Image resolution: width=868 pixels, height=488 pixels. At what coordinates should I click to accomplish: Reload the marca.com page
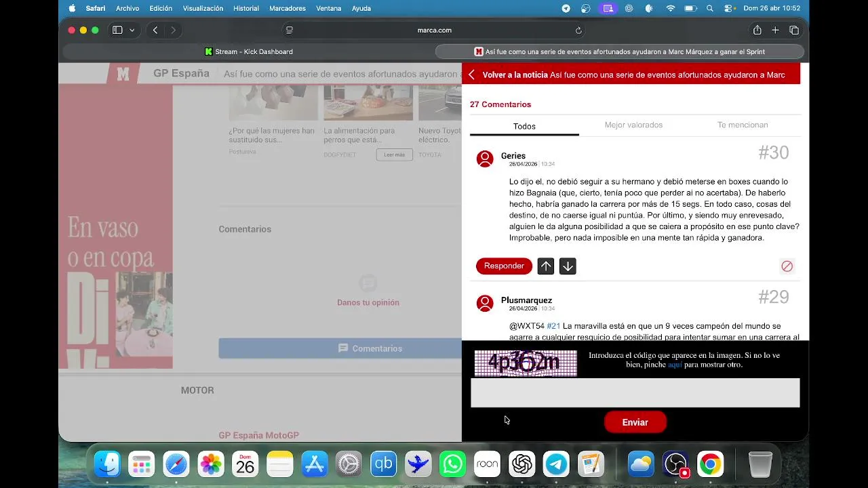(578, 30)
